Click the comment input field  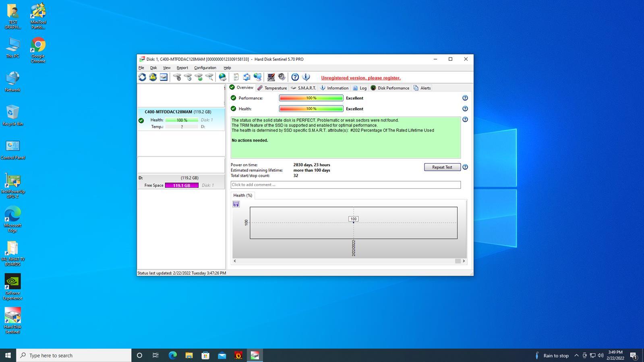coord(346,185)
